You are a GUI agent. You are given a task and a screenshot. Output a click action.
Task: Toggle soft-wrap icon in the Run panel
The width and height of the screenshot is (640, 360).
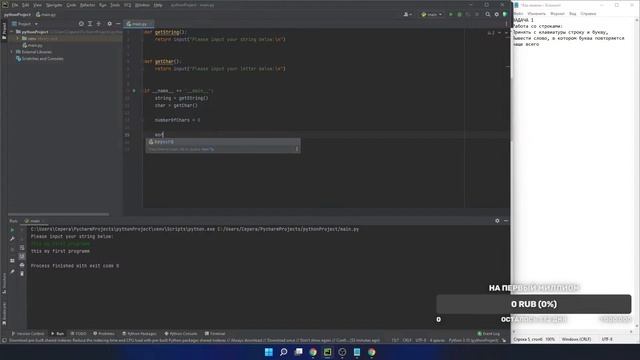(22, 248)
